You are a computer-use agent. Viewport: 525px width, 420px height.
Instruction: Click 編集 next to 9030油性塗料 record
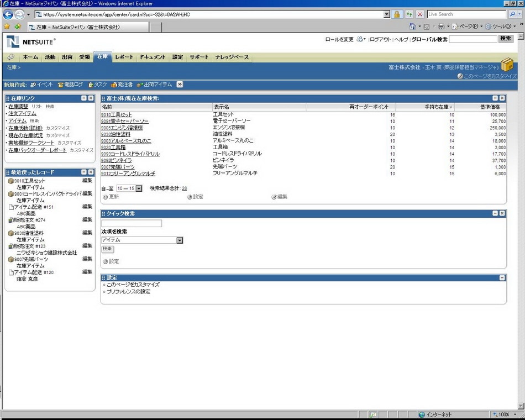(87, 233)
